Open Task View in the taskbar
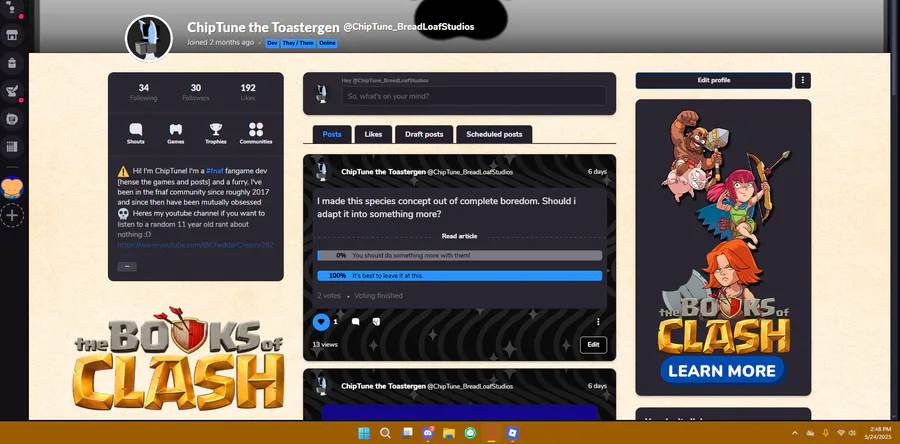 (x=406, y=433)
